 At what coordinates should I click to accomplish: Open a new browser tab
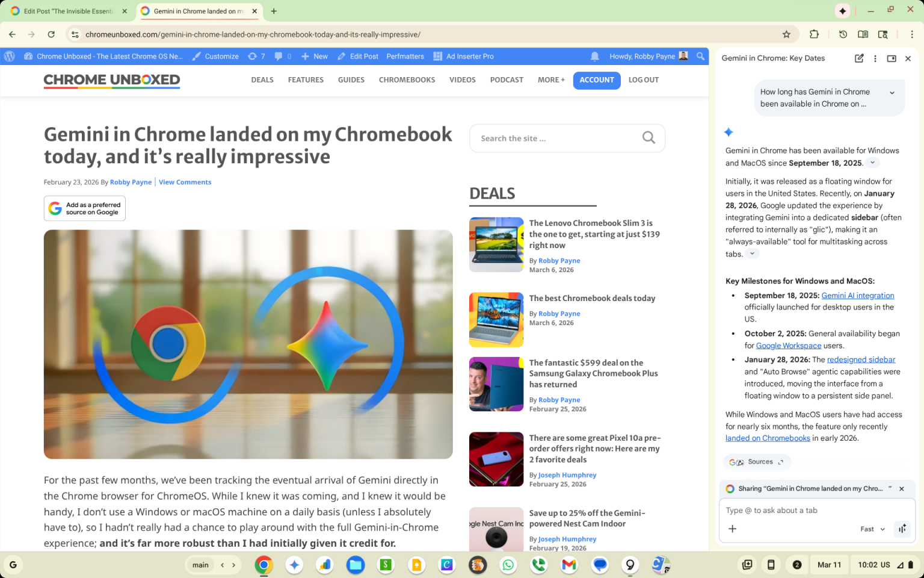point(274,11)
